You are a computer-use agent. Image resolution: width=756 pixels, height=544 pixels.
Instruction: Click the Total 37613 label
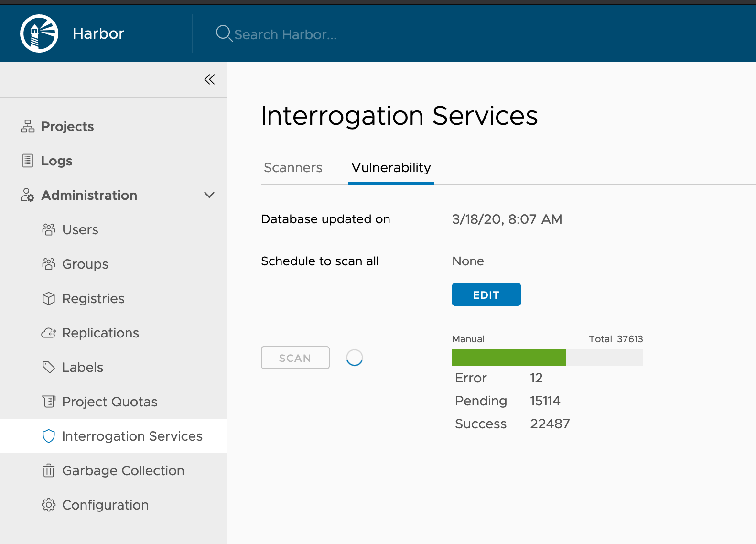(x=616, y=339)
